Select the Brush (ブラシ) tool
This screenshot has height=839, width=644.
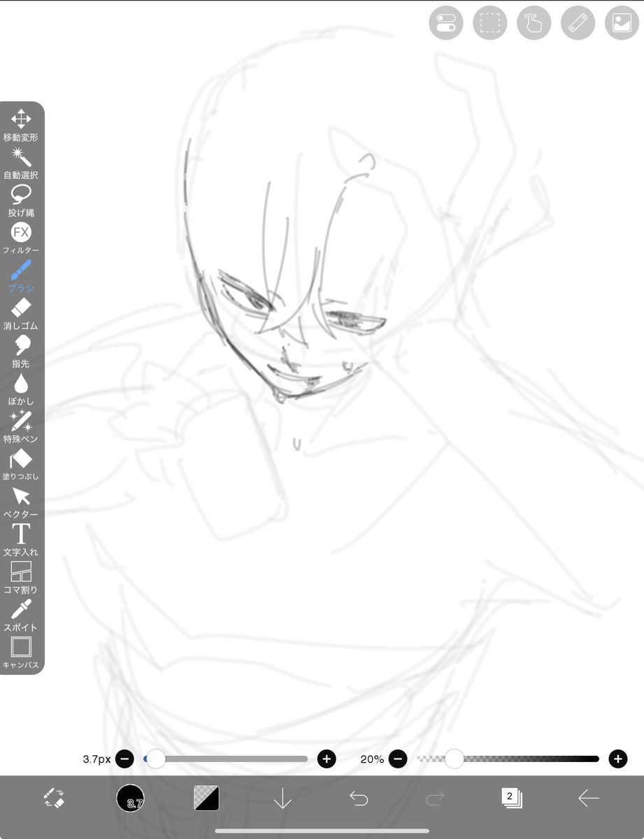(x=21, y=276)
